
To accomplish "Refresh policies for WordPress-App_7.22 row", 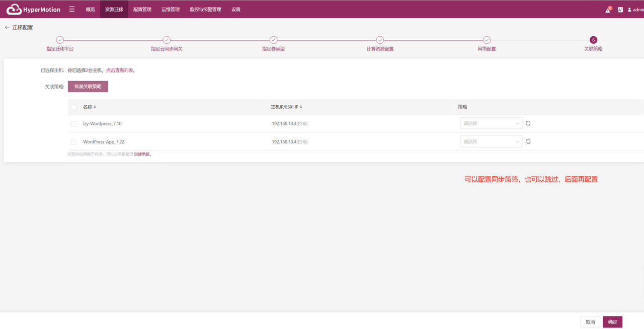I will coord(528,142).
